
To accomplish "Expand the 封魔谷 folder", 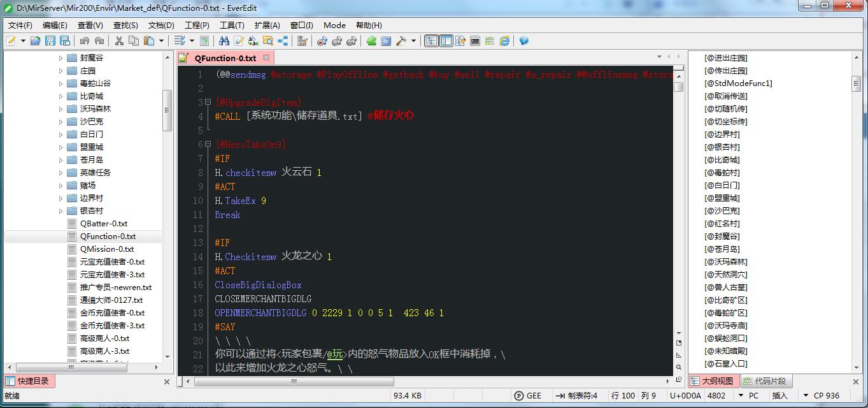I will coord(61,57).
